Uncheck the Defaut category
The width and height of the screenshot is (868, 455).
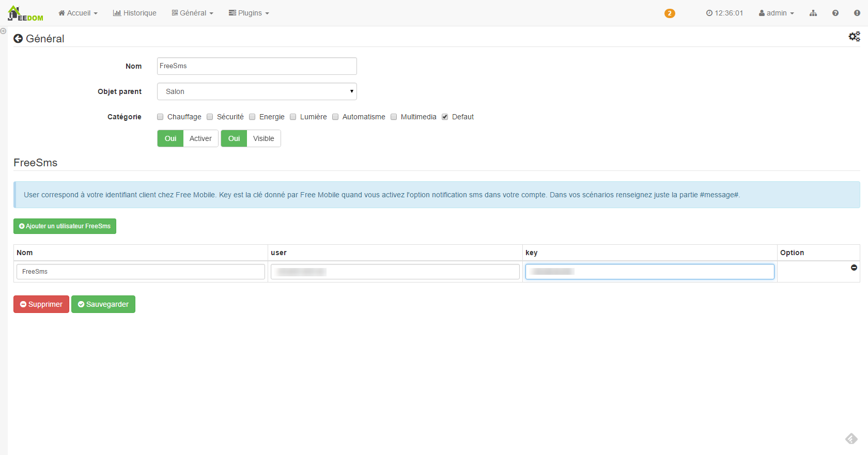(x=445, y=117)
